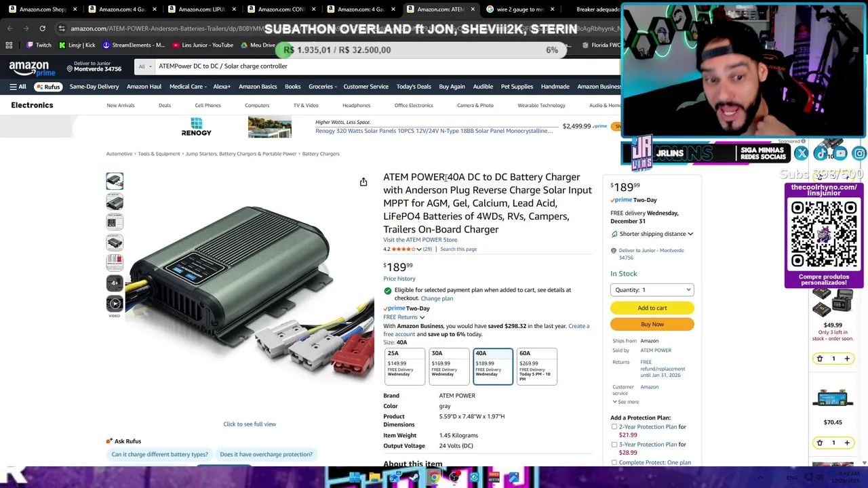Viewport: 868px width, 488px height.
Task: Click the Add to cart button
Action: click(652, 308)
